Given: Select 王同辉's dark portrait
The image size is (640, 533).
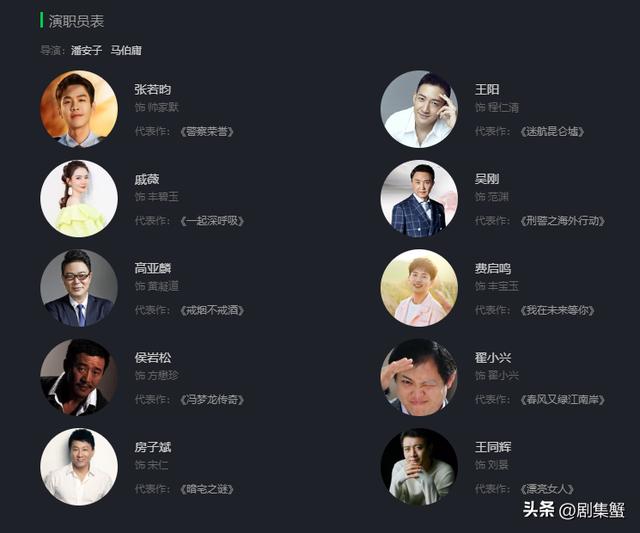Looking at the screenshot, I should [x=419, y=466].
